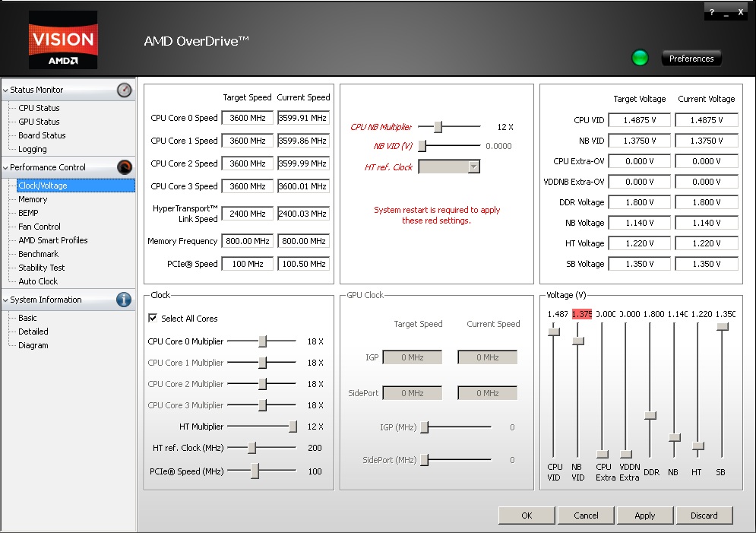
Task: Click the Memory Frequency target field
Action: pos(248,241)
